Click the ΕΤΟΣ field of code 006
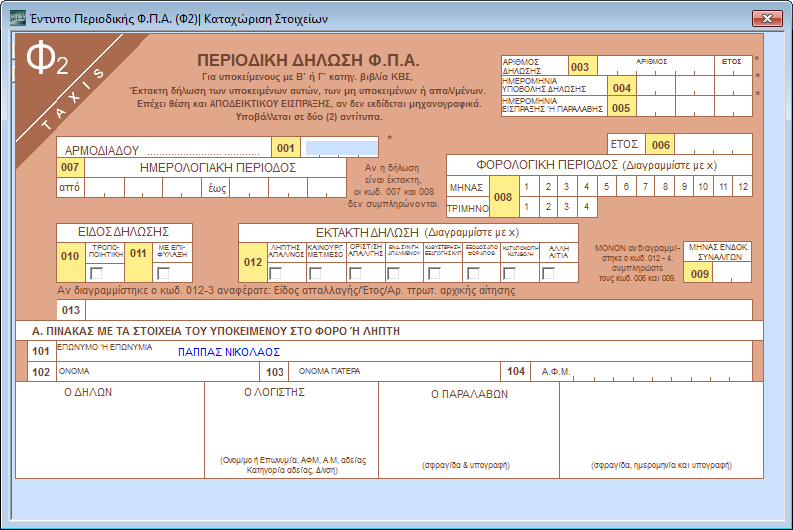The height and width of the screenshot is (530, 793). click(714, 145)
